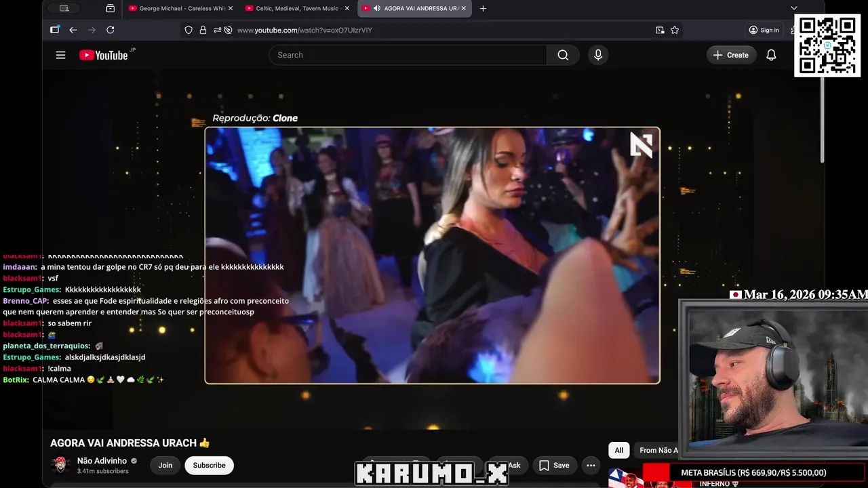The width and height of the screenshot is (868, 488).
Task: Save the video to a playlist
Action: pyautogui.click(x=554, y=465)
